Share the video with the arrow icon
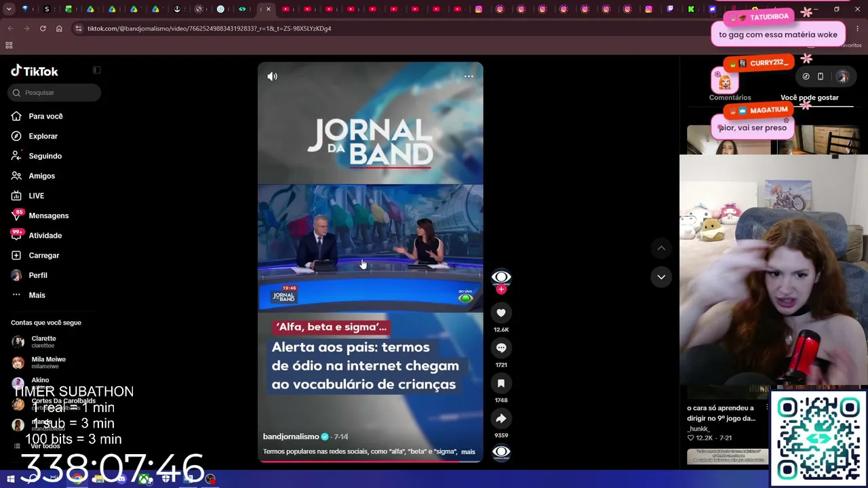The image size is (868, 488). [x=501, y=418]
